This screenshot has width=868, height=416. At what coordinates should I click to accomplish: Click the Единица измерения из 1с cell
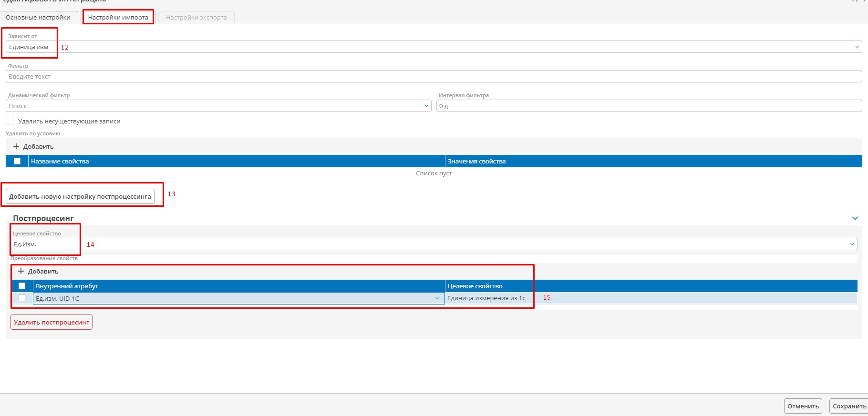pyautogui.click(x=651, y=298)
